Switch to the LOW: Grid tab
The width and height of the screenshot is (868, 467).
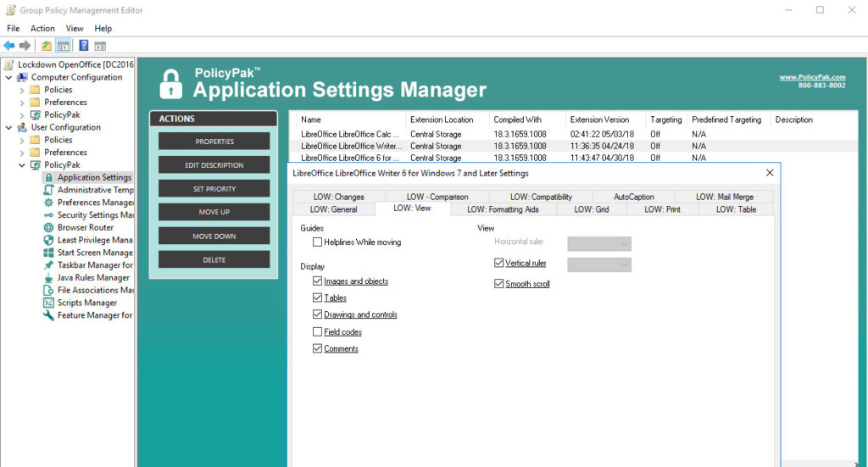point(591,209)
